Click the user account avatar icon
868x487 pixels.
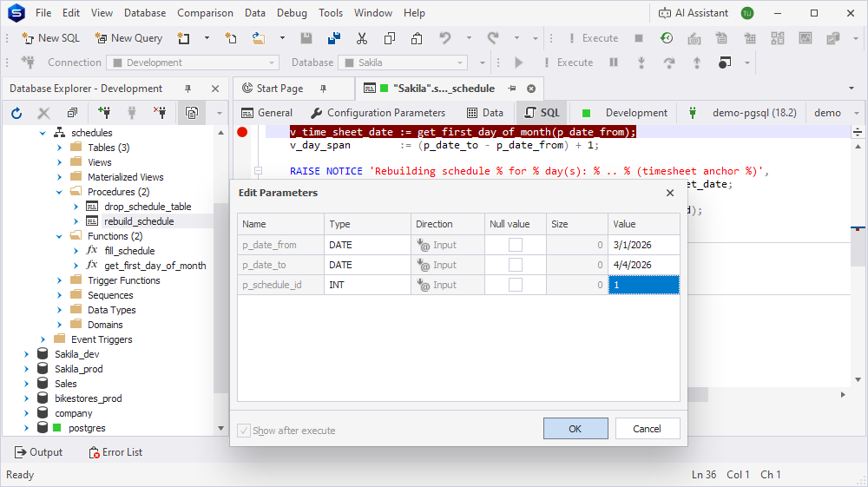pos(747,13)
